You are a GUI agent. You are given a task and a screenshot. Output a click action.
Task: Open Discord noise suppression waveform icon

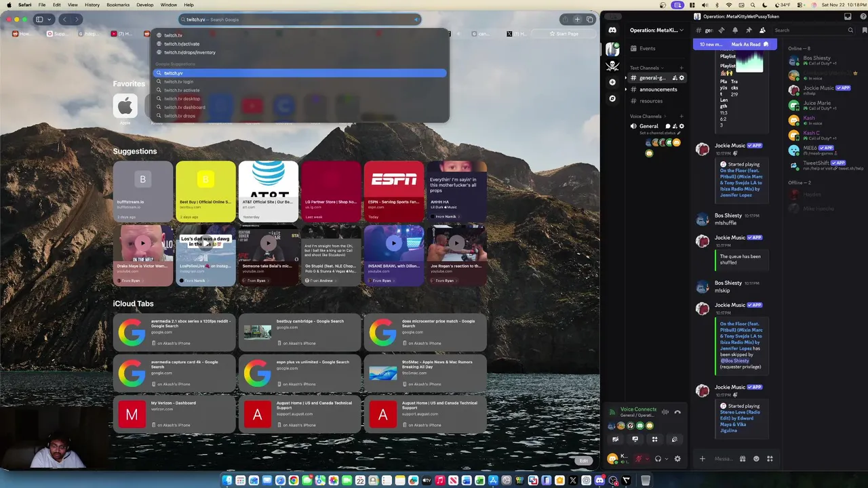coord(665,412)
